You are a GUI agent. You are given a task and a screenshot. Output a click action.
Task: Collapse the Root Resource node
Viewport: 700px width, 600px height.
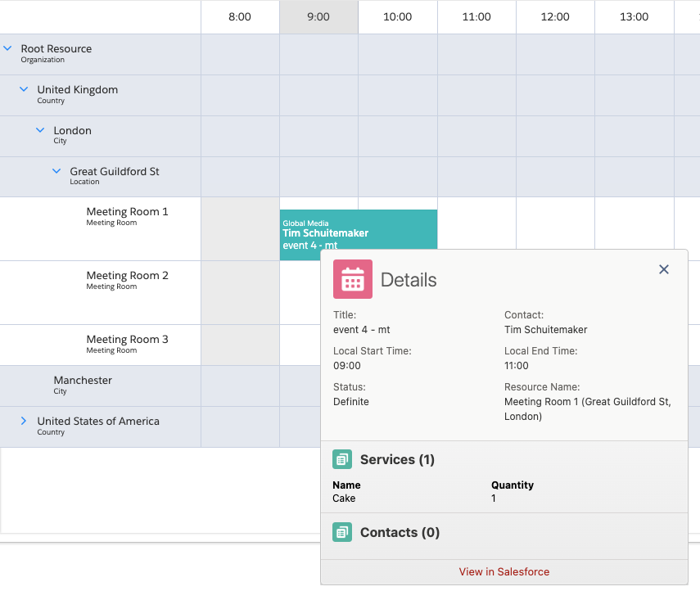tap(8, 49)
